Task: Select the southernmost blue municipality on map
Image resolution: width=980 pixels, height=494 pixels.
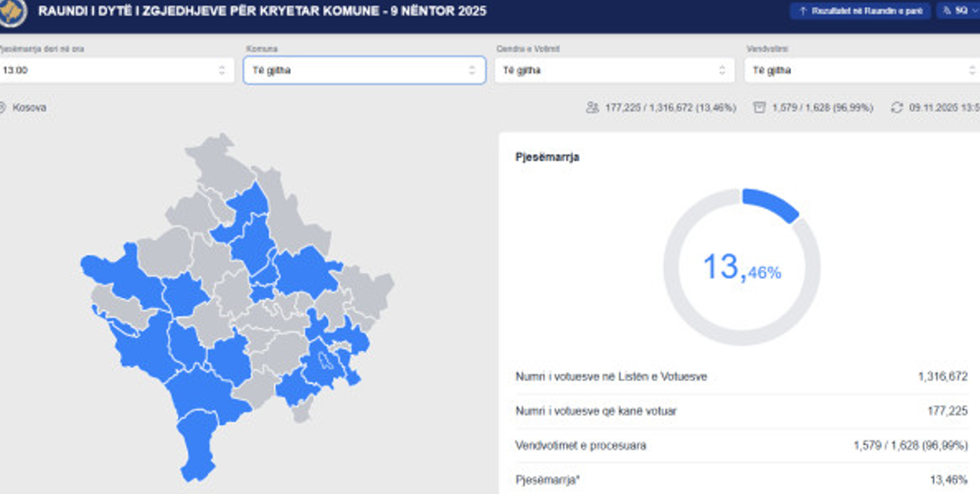Action: pyautogui.click(x=197, y=449)
